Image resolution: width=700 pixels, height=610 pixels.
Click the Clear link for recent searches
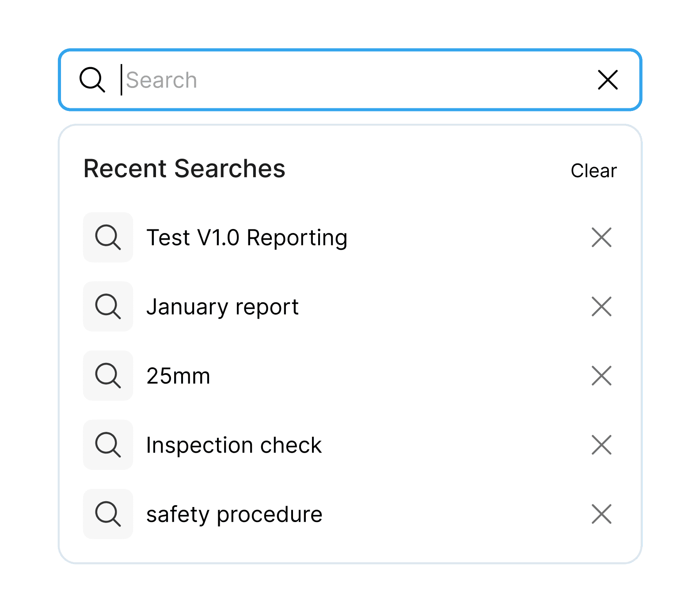point(593,171)
